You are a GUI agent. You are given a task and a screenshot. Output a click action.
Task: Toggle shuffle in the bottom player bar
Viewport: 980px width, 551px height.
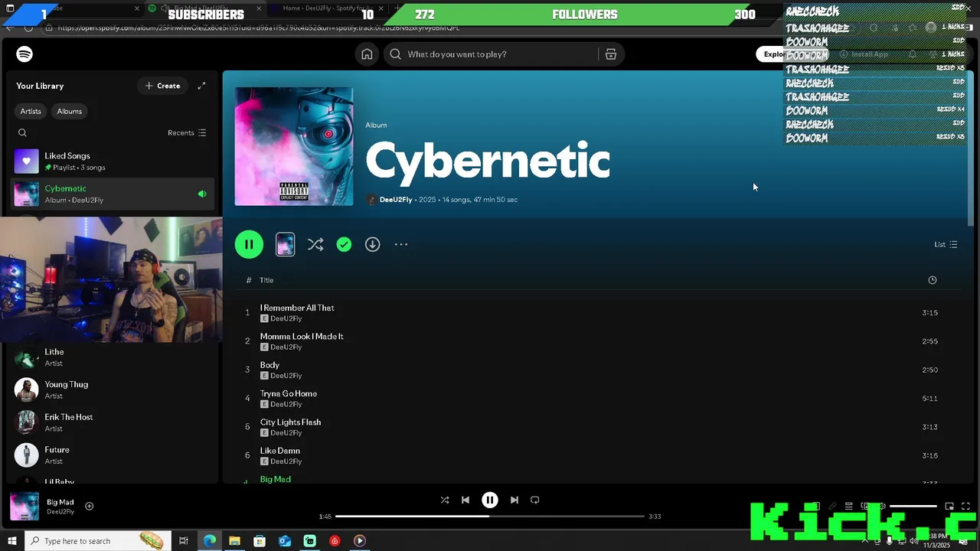(x=445, y=500)
